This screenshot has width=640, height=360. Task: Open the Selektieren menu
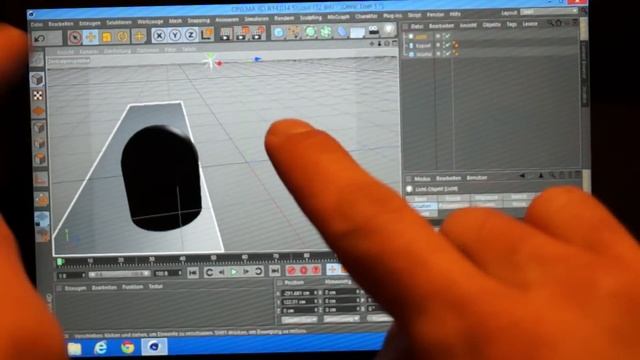[x=119, y=22]
